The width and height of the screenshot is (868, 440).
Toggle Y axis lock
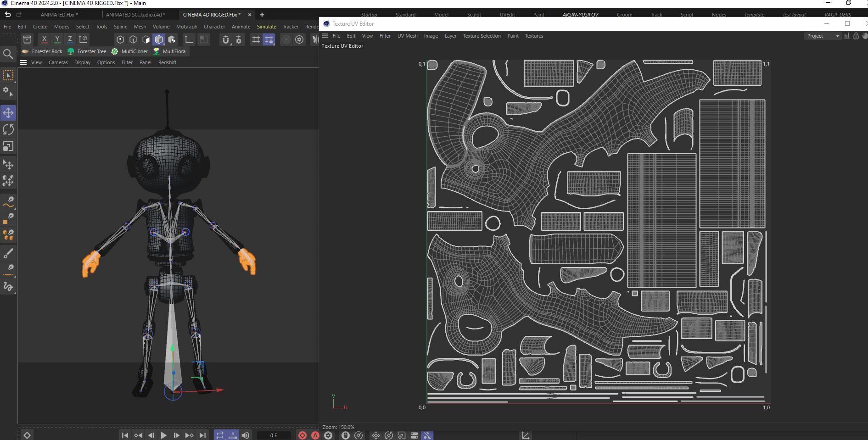[57, 39]
